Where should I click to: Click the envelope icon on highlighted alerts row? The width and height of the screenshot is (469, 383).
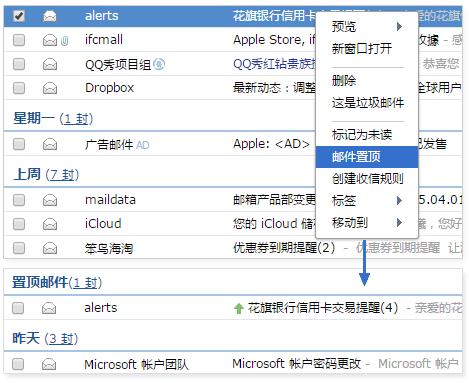coord(50,16)
